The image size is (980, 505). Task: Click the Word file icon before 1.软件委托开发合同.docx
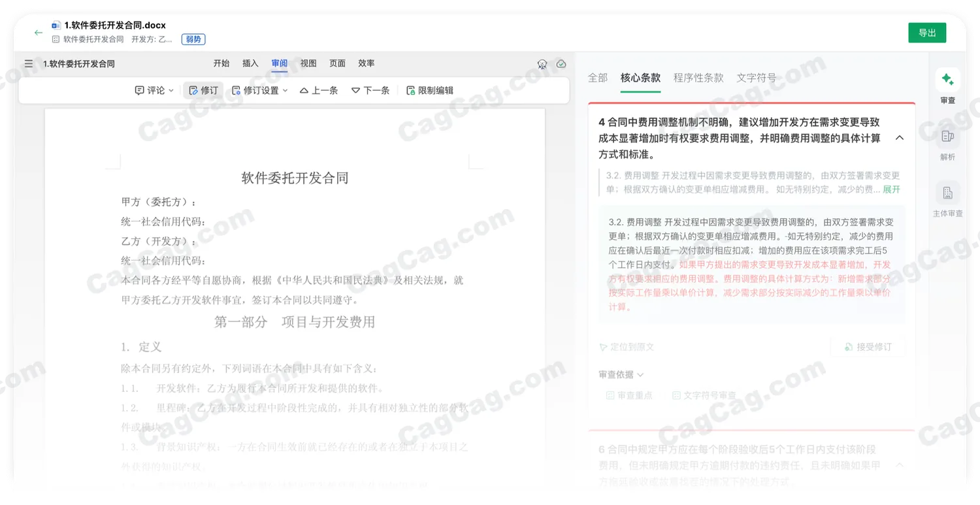tap(56, 25)
